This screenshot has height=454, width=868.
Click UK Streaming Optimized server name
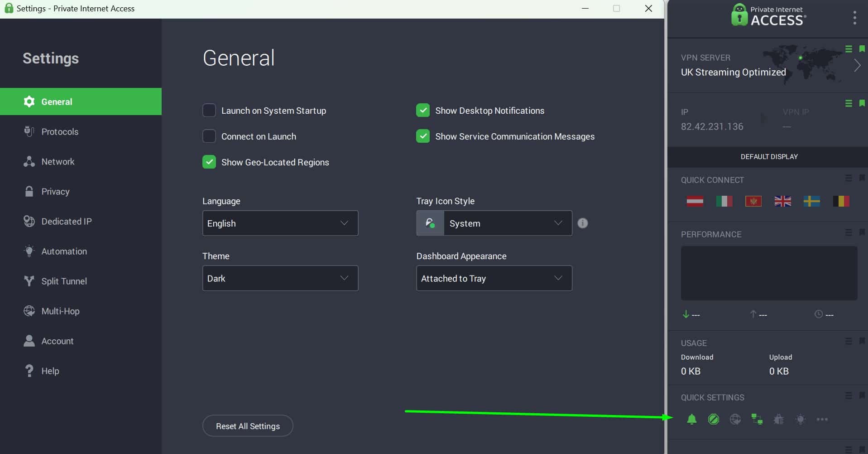[x=733, y=72]
